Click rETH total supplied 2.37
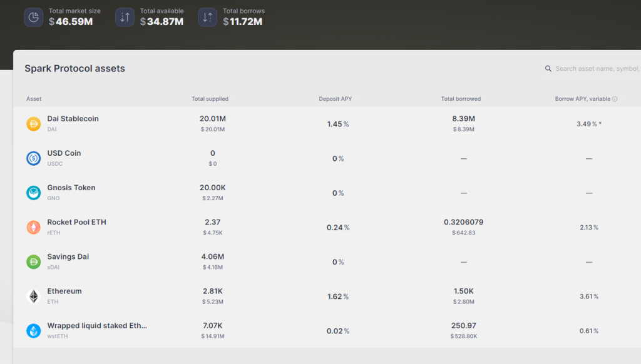Viewport: 641px width, 364px height. [213, 222]
